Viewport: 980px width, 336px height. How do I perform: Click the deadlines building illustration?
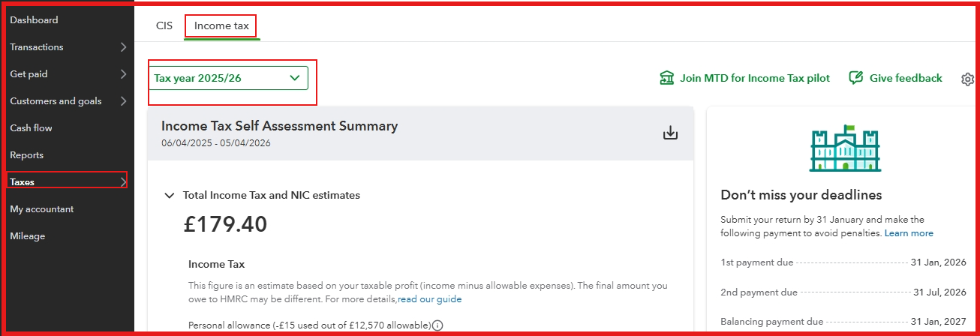(845, 148)
